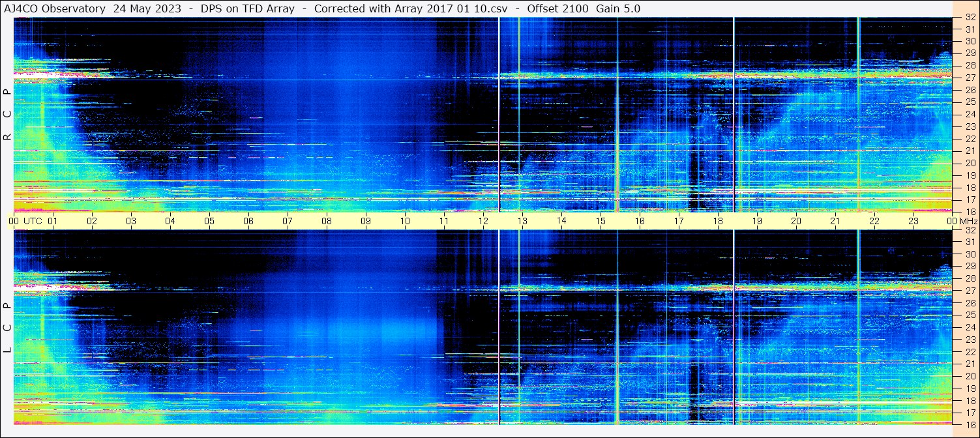Select the vertical 'R C P' panel label
The image size is (980, 438).
coord(7,115)
